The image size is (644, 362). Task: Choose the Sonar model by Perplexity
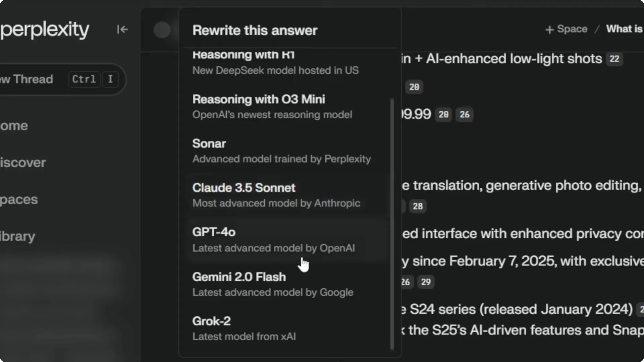pos(282,150)
